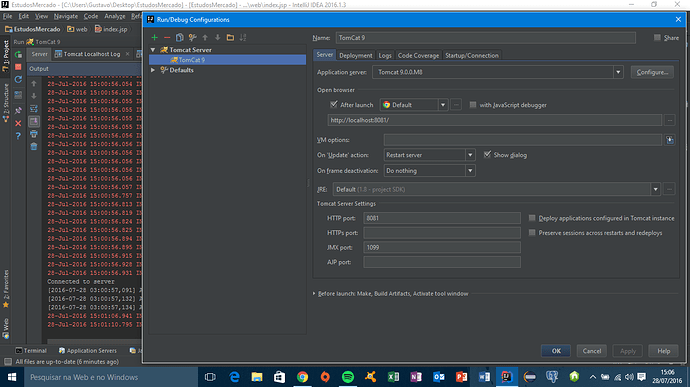The image size is (690, 387).
Task: Expand the Defaults tree node
Action: (153, 70)
